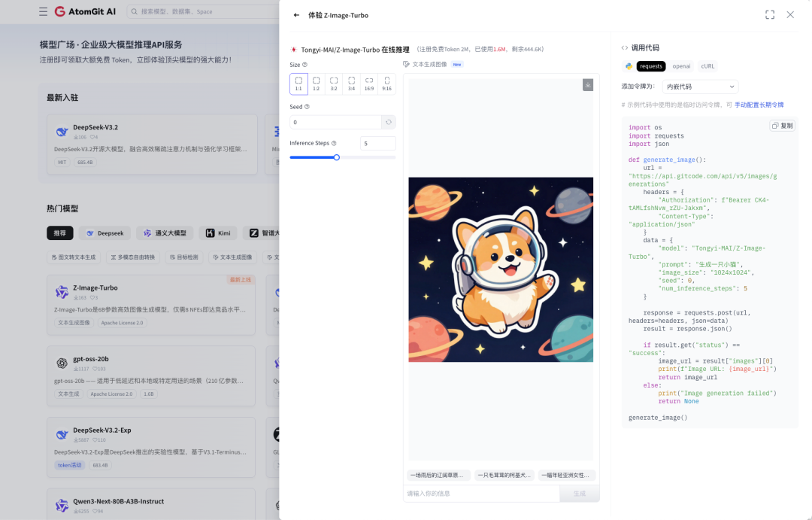Open the Z-Image-Turbo model card in background

tap(150, 305)
